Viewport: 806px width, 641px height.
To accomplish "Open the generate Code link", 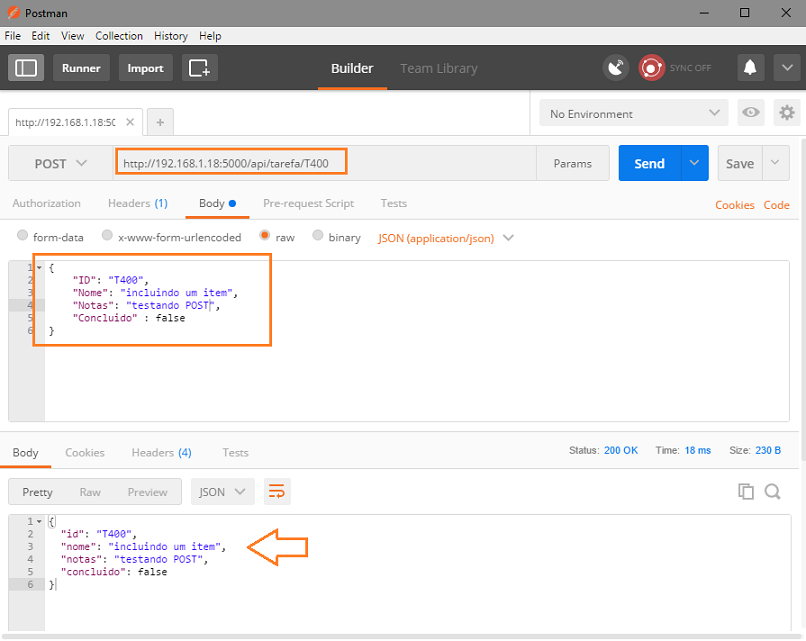I will tap(776, 205).
